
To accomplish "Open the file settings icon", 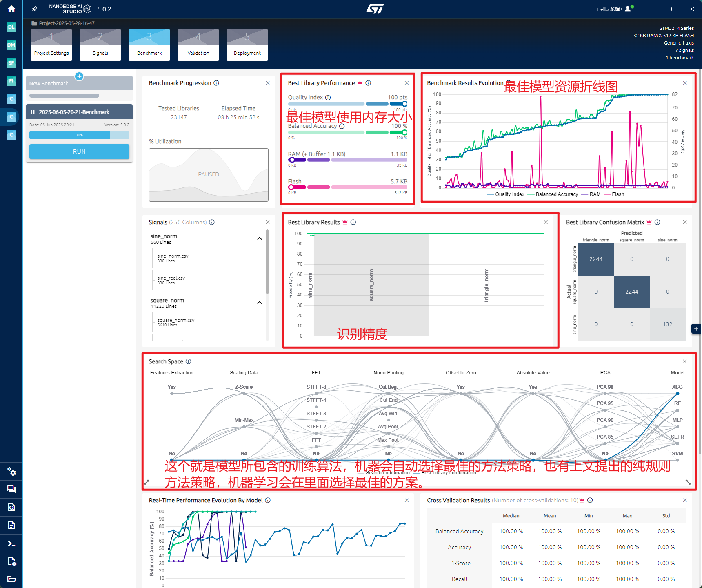I will coord(11,561).
